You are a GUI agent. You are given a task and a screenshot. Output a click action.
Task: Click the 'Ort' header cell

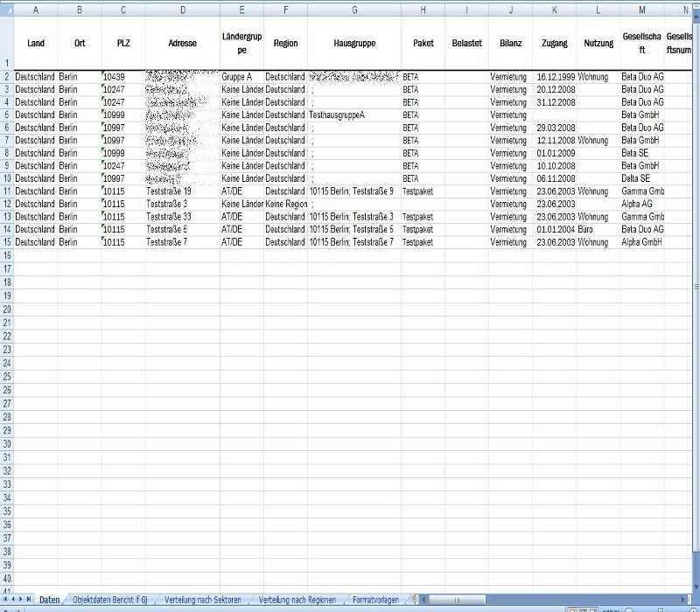[80, 43]
